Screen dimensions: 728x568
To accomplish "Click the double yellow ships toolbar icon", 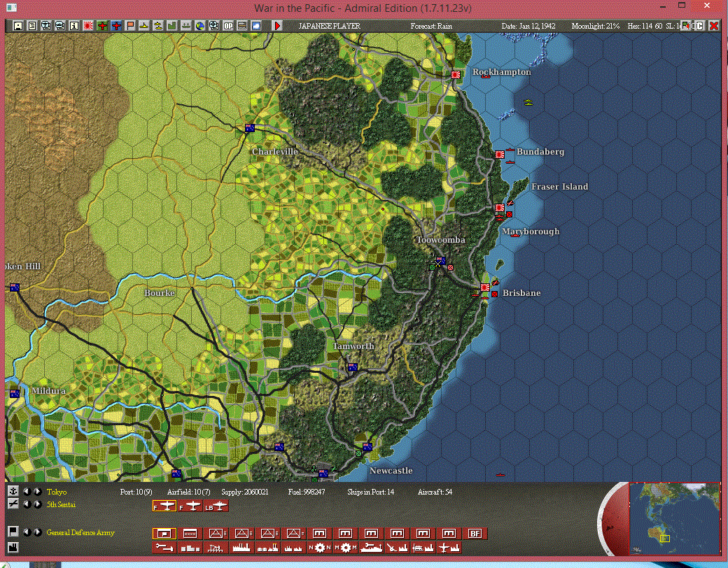I will click(x=158, y=26).
